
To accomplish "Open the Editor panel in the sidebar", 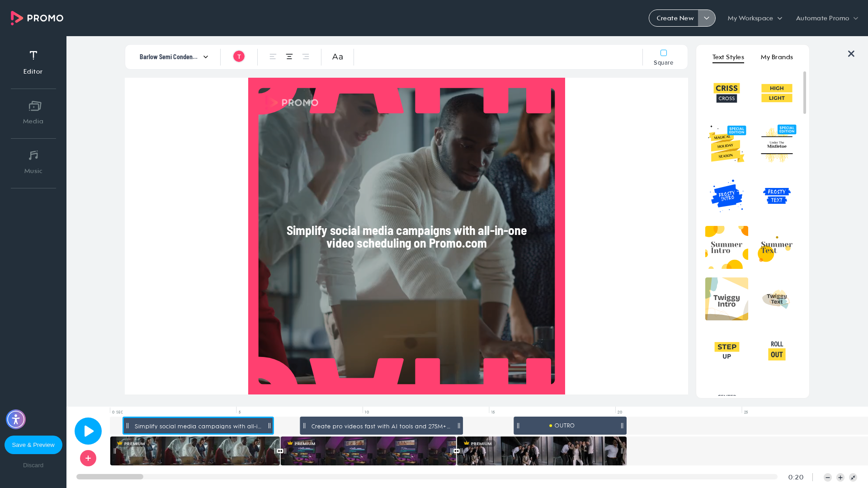I will [x=33, y=62].
